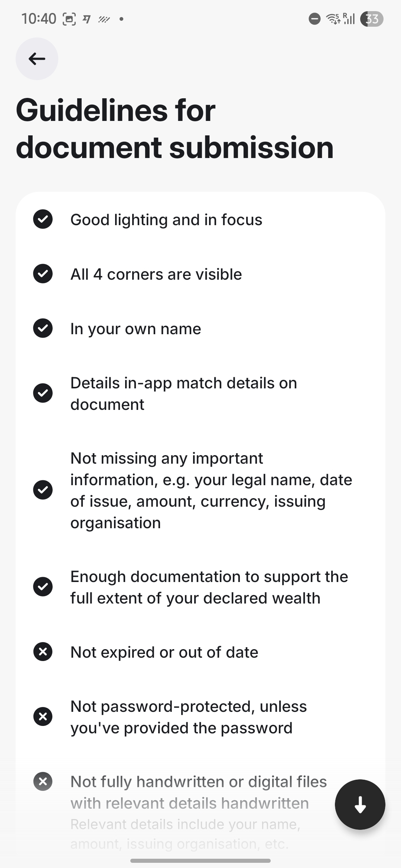Tap the battery indicator in status bar

click(372, 19)
